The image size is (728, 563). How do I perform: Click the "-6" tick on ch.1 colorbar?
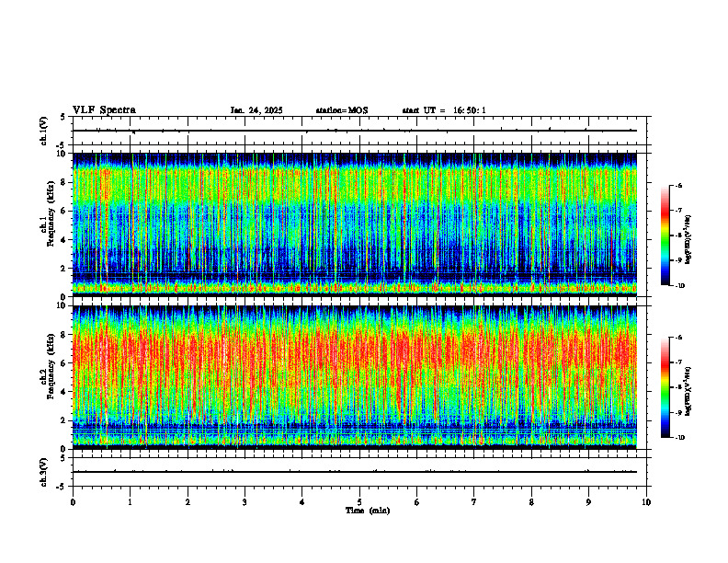click(678, 186)
